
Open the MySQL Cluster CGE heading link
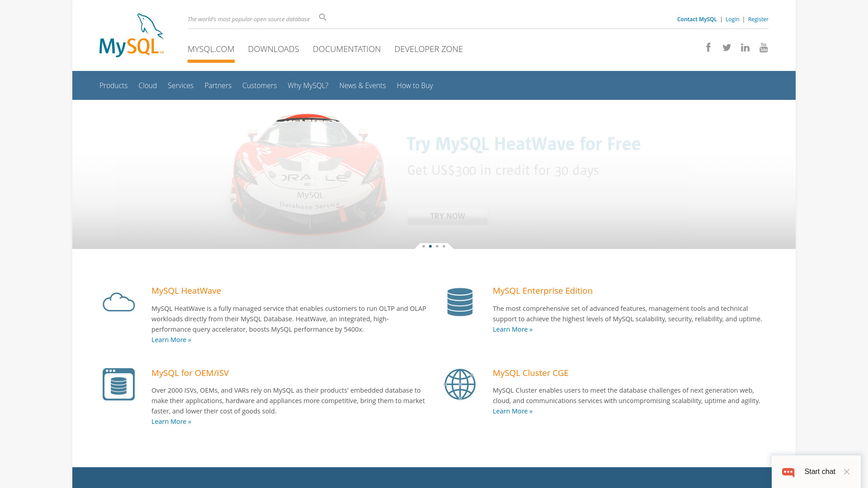[530, 373]
